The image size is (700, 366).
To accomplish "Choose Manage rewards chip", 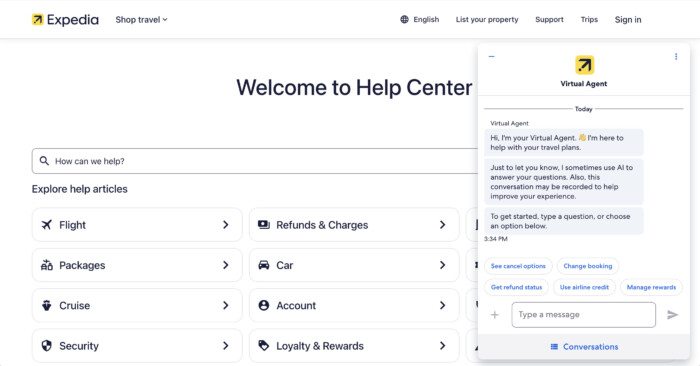I will [x=651, y=287].
